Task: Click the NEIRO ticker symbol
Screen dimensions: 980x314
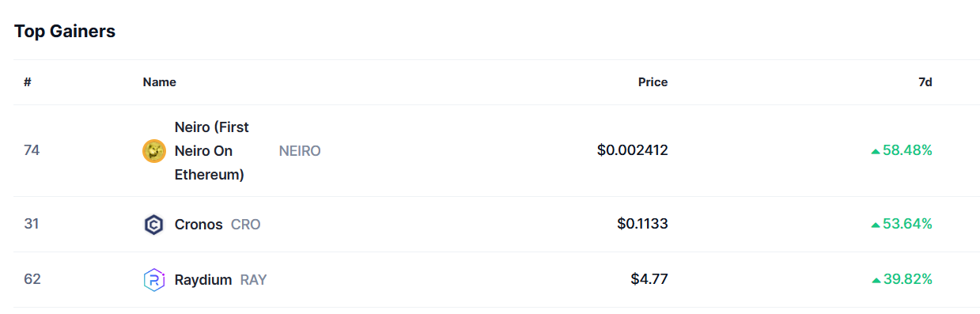Action: click(x=300, y=150)
